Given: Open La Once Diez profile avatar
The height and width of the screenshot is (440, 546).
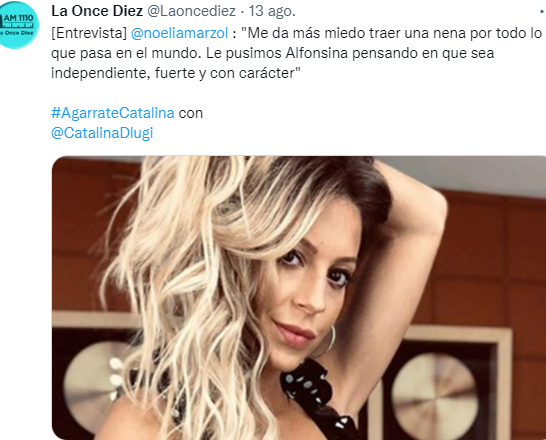Looking at the screenshot, I should 18,25.
